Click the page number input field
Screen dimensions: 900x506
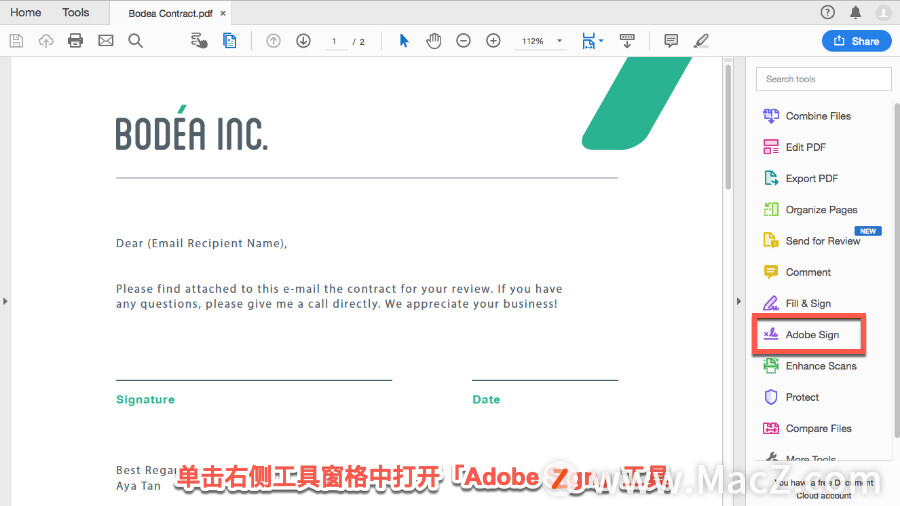coord(336,41)
